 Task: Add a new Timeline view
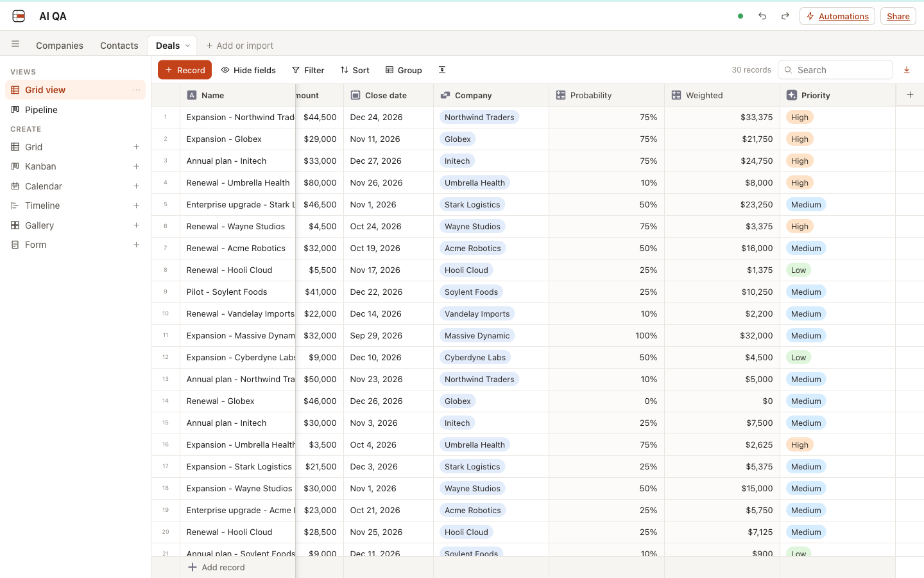[136, 206]
